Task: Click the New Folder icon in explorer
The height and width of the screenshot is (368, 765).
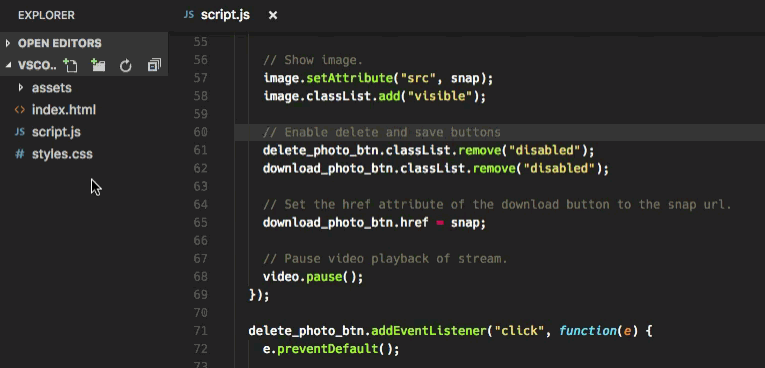Action: pos(98,65)
